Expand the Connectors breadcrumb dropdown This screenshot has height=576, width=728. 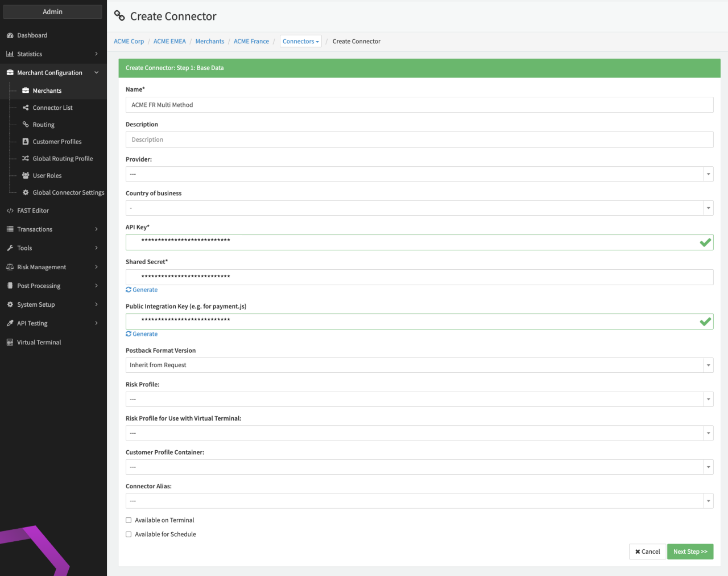click(x=300, y=42)
